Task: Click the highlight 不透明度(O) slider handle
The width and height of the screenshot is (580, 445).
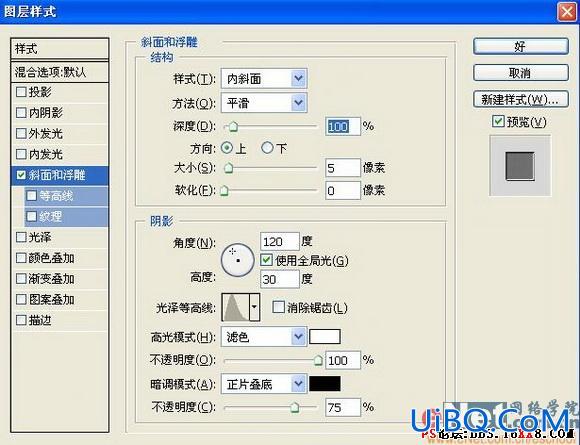Action: [318, 360]
